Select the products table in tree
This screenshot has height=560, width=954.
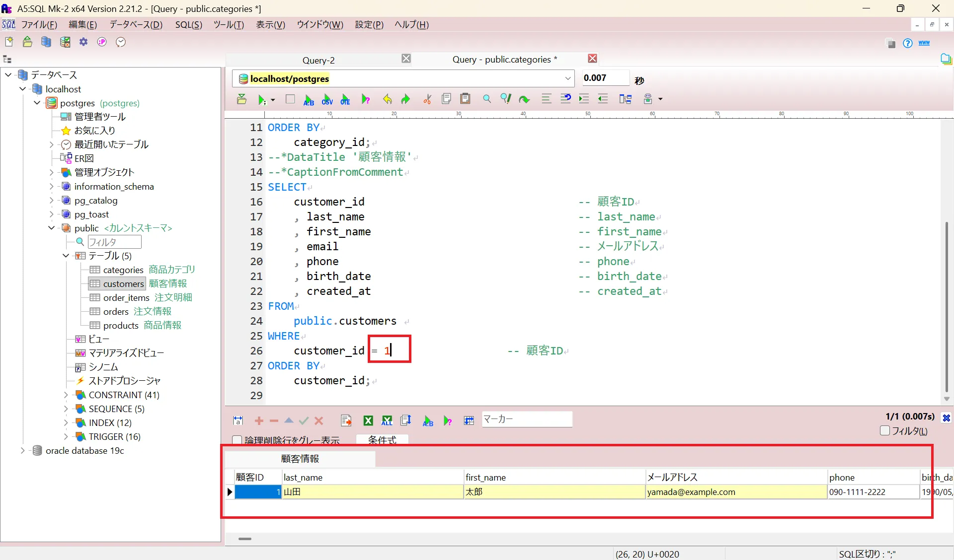point(121,325)
